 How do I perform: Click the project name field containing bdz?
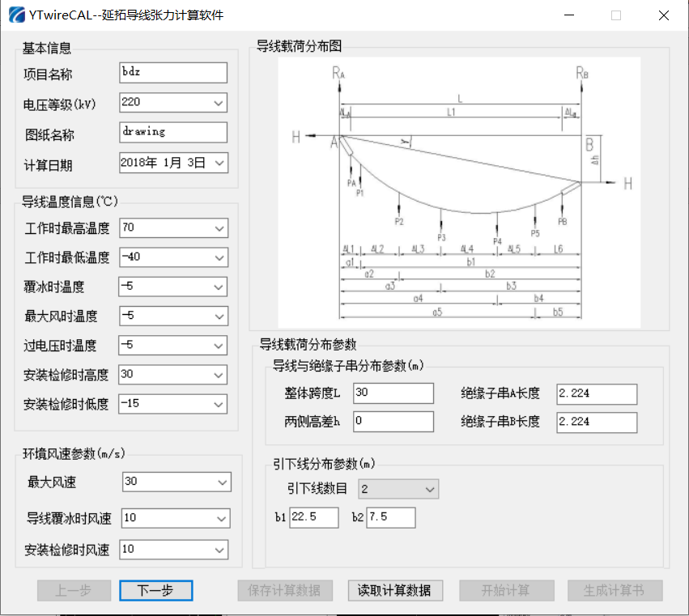click(x=172, y=72)
